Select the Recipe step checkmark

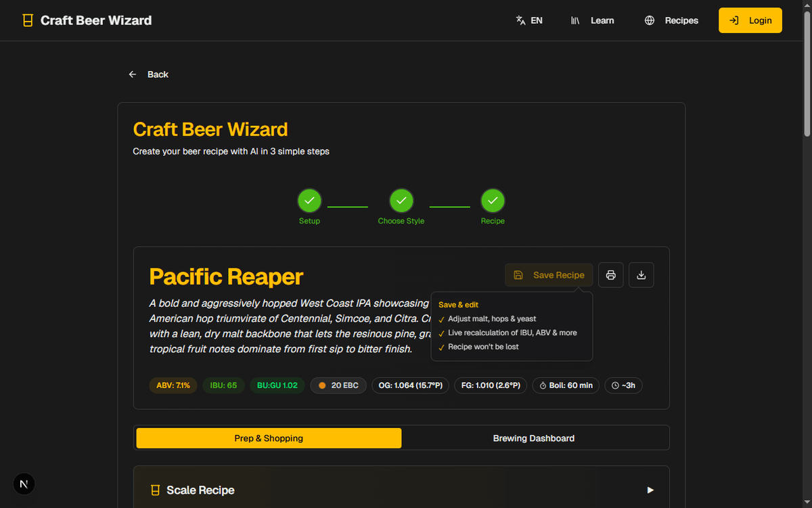pyautogui.click(x=493, y=200)
